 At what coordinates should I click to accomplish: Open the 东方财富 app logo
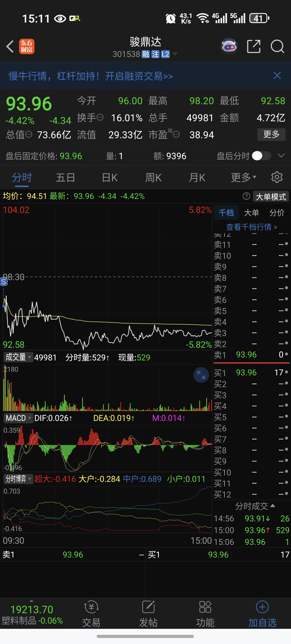click(x=27, y=46)
